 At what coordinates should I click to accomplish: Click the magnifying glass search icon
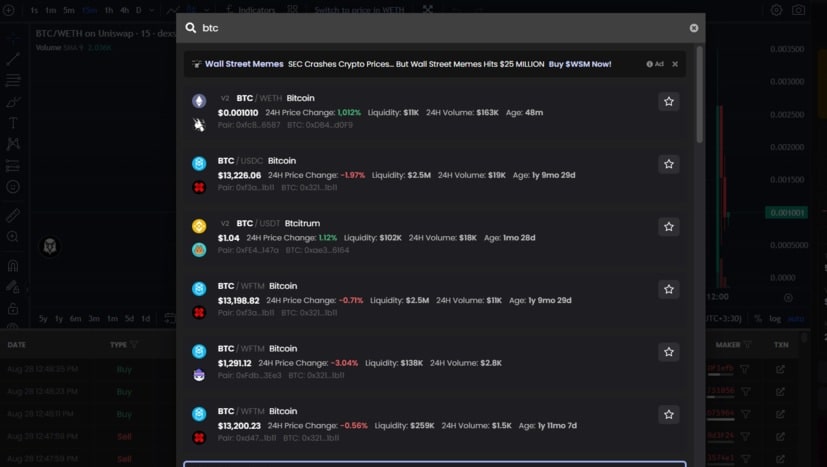(x=191, y=28)
